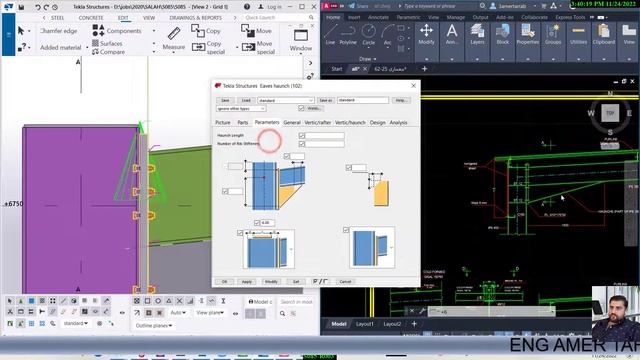Select the AutoCAD Polyline tool
Screen dimensions: 640x360
point(348,35)
